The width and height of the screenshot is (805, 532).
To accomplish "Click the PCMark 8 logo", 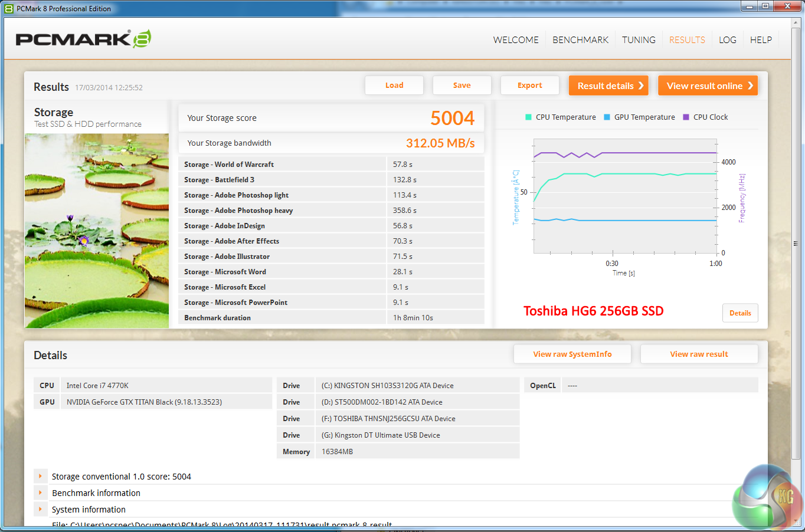I will pyautogui.click(x=83, y=39).
